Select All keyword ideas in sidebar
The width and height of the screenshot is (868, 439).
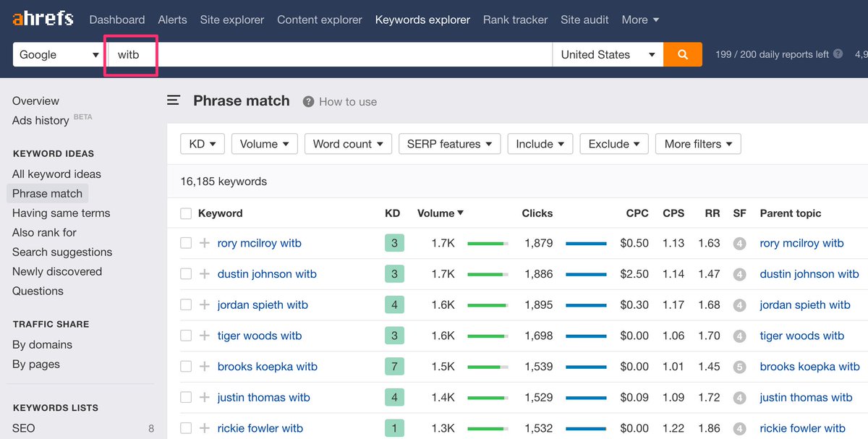[x=56, y=174]
